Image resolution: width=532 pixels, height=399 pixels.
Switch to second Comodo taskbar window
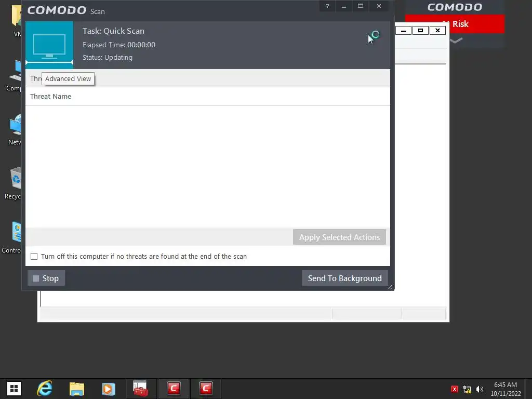206,389
